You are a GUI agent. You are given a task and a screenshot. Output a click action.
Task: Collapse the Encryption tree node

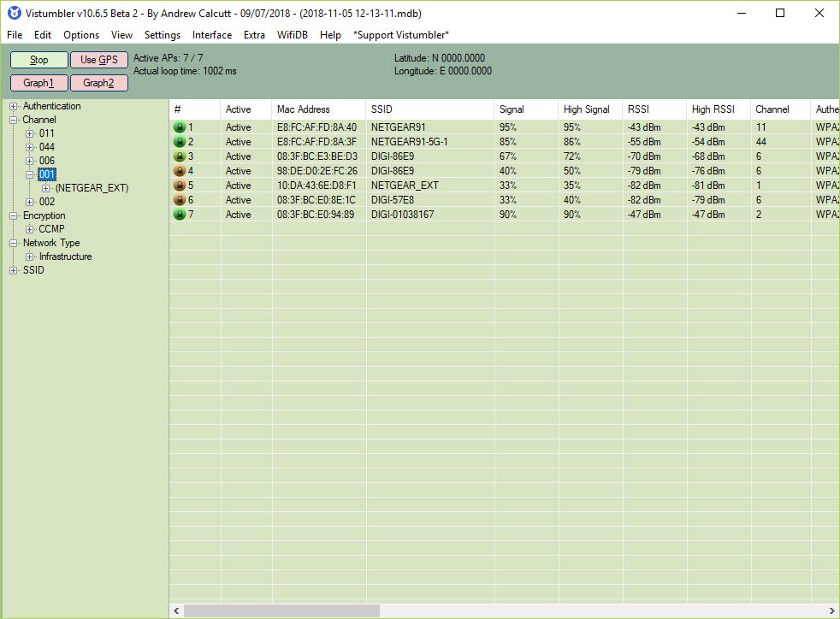point(14,215)
